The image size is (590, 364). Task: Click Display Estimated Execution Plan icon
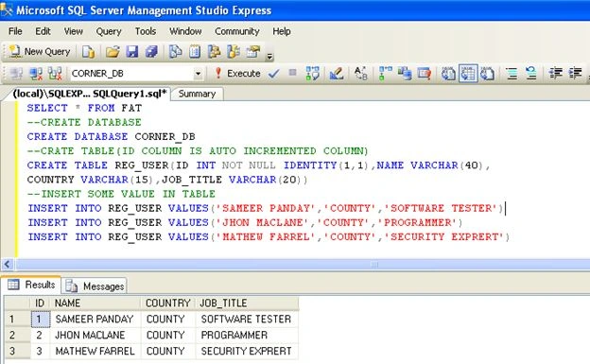pos(312,74)
